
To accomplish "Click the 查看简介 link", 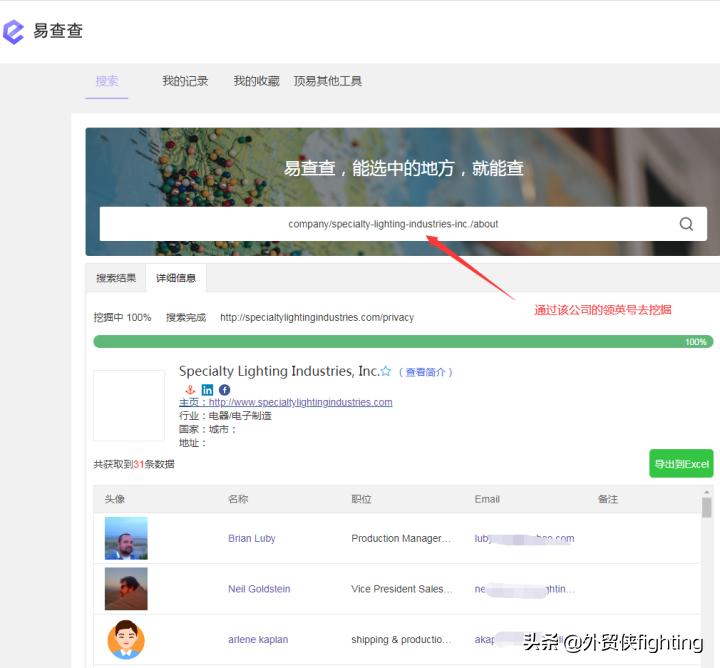I will tap(426, 372).
